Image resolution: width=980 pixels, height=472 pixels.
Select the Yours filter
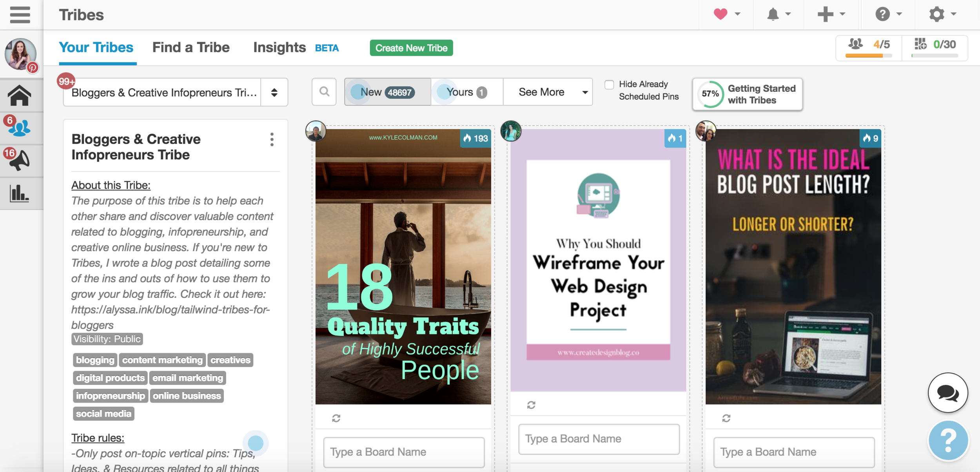[x=467, y=92]
